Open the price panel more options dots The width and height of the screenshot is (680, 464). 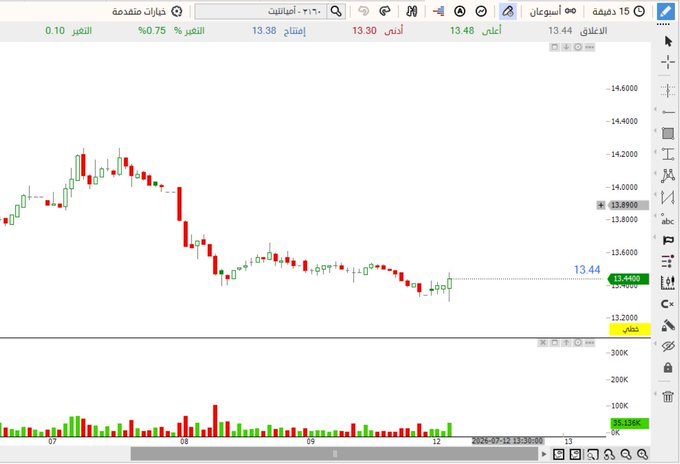(x=589, y=47)
